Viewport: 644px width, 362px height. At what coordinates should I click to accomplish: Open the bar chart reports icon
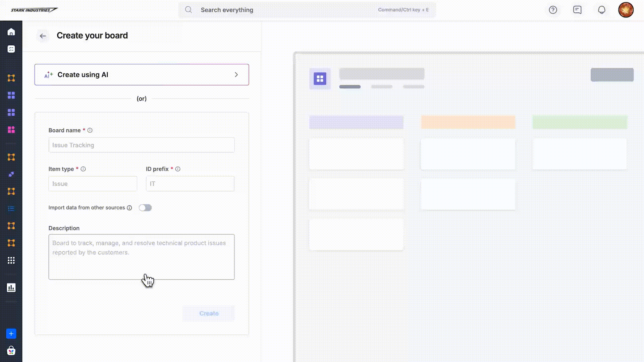[x=11, y=288]
